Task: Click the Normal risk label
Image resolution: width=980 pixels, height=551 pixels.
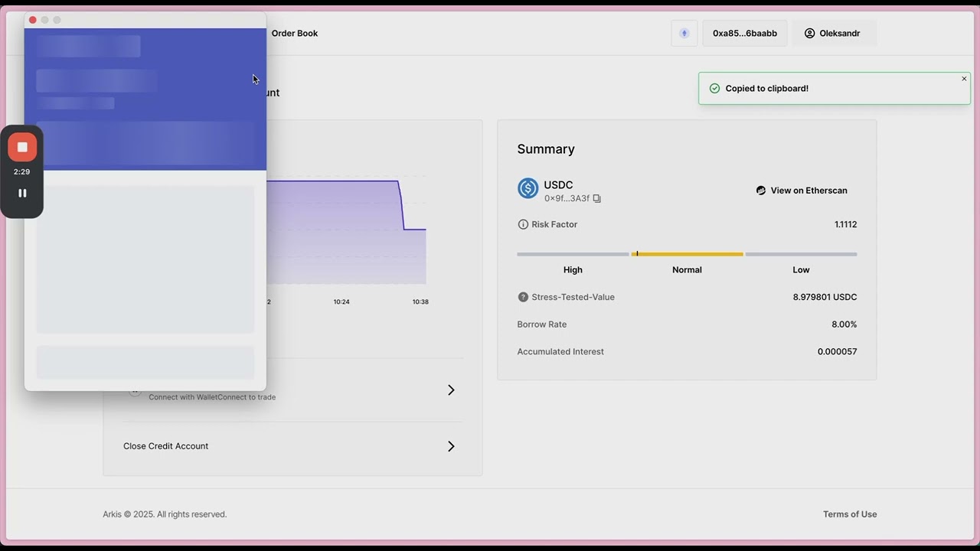Action: point(687,269)
